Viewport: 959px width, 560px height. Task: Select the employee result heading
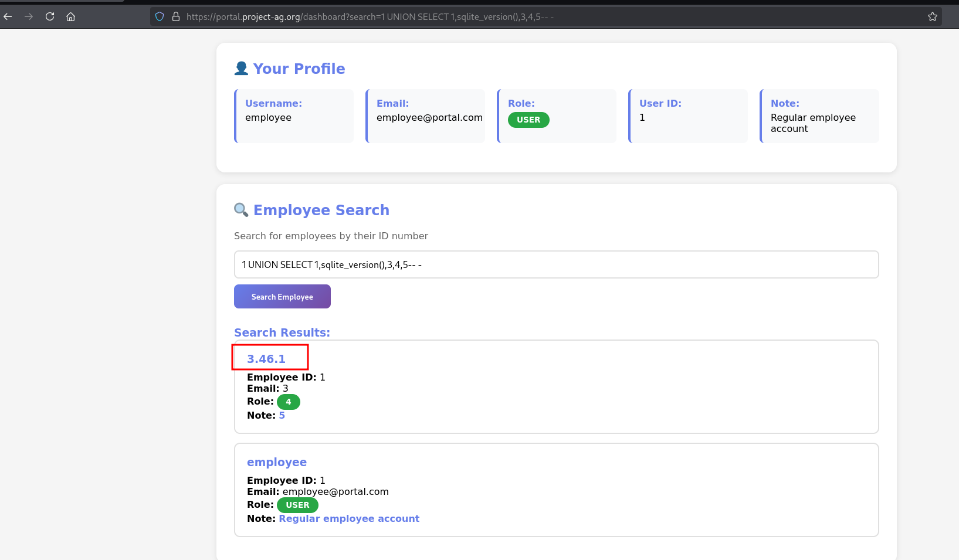[x=277, y=462]
